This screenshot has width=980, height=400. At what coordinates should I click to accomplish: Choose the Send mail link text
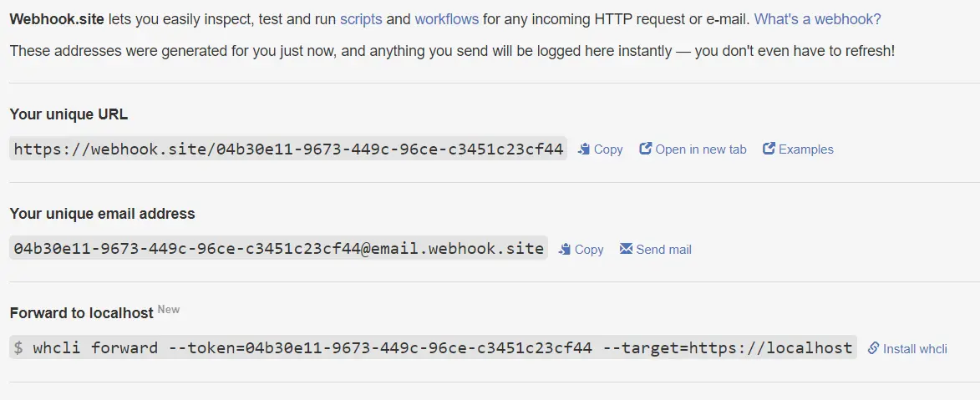[x=663, y=250]
